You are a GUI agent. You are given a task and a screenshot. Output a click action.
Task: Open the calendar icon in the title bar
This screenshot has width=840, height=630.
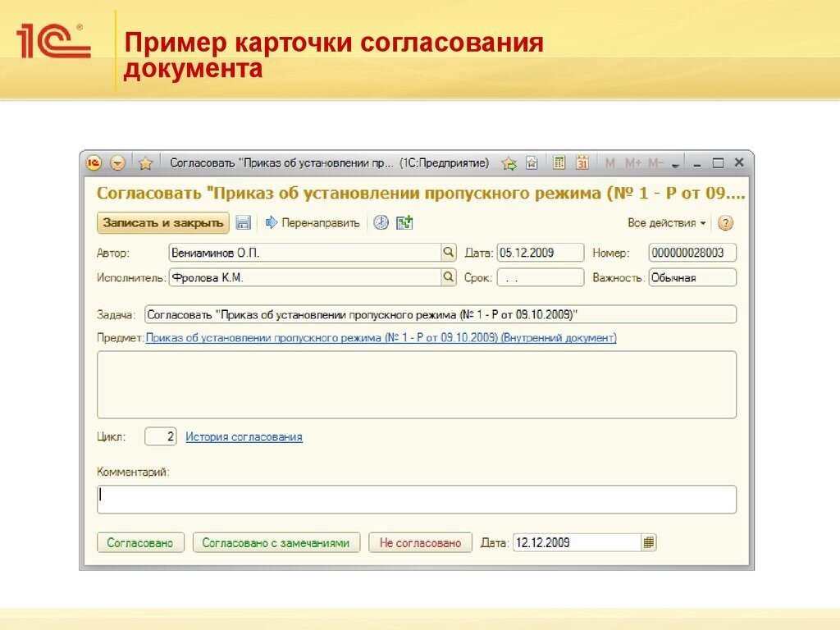click(582, 162)
